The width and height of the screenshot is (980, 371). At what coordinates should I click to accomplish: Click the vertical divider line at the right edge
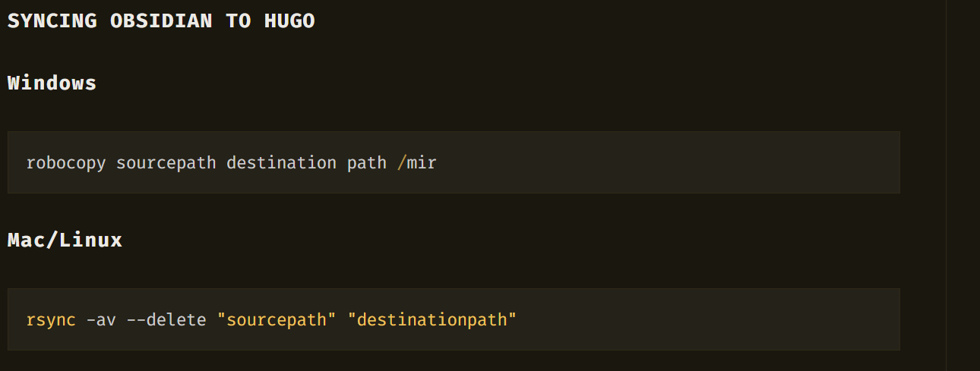[946, 185]
